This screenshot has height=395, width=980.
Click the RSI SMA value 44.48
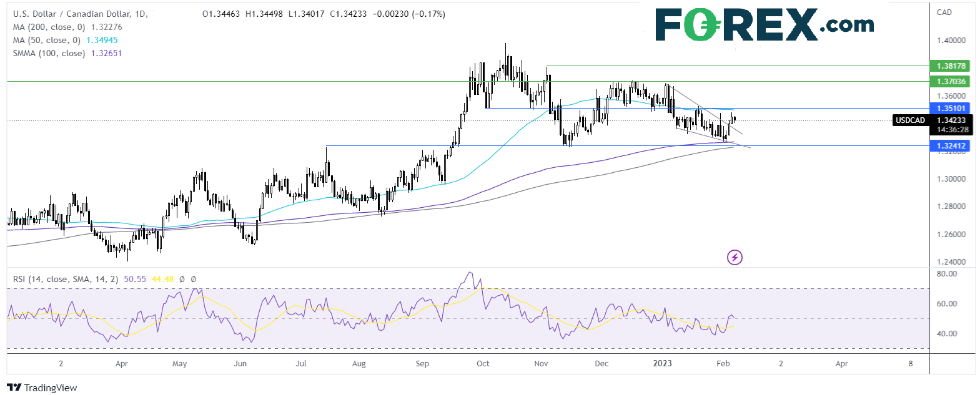(x=162, y=279)
